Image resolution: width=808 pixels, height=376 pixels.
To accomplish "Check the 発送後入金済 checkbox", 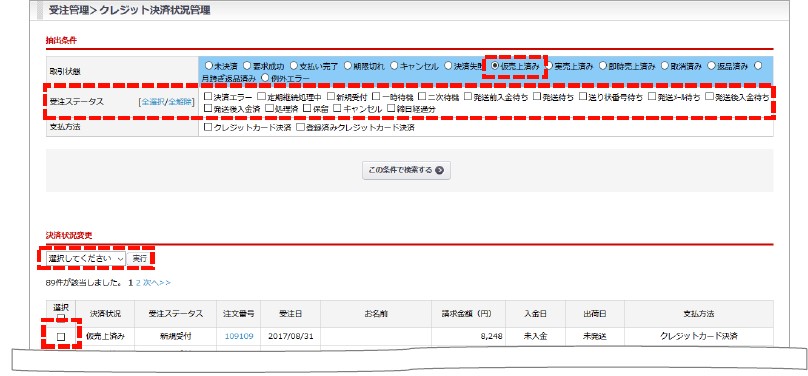I will tap(208, 109).
